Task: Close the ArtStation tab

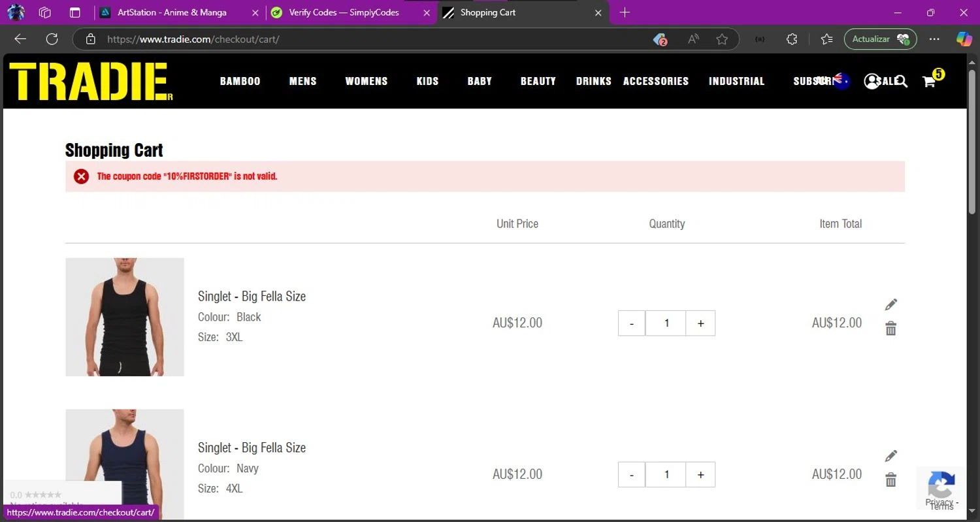Action: tap(255, 12)
